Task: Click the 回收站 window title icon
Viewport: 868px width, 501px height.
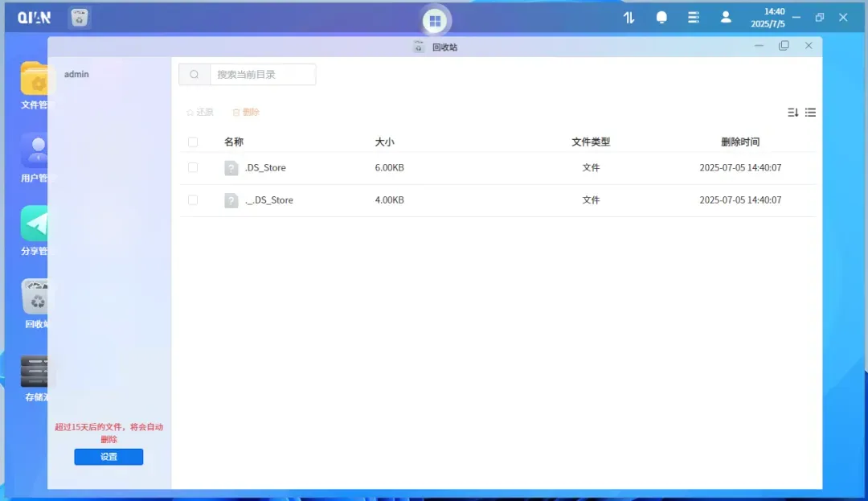Action: pyautogui.click(x=419, y=47)
